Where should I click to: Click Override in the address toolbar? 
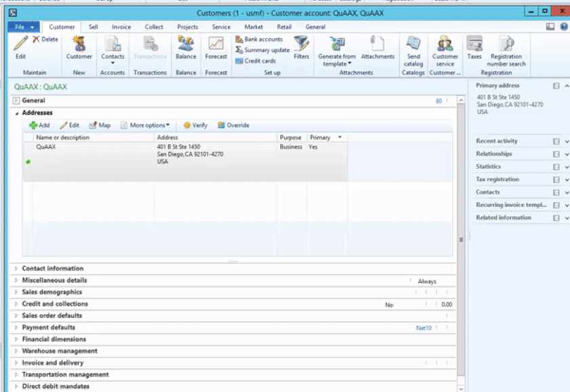tap(233, 125)
